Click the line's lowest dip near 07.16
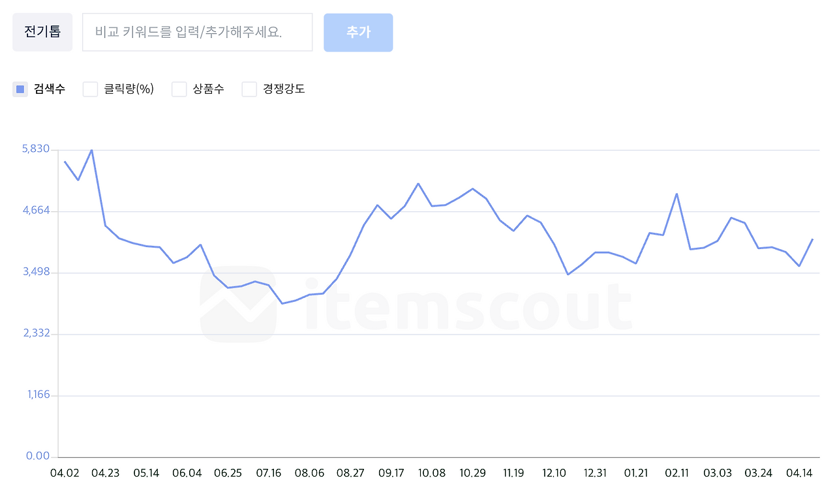This screenshot has height=504, width=835. [282, 303]
